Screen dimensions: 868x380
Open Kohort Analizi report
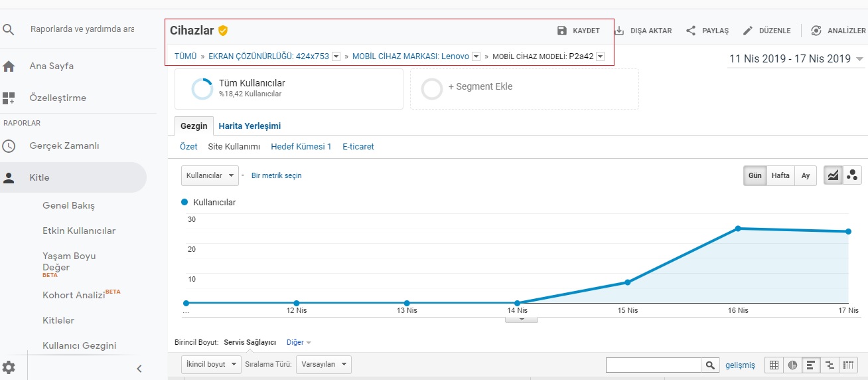coord(74,295)
